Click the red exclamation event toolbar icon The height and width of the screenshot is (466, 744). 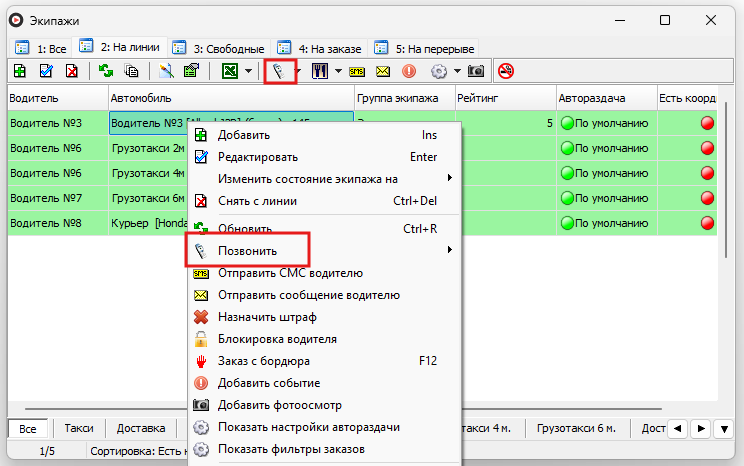coord(409,71)
